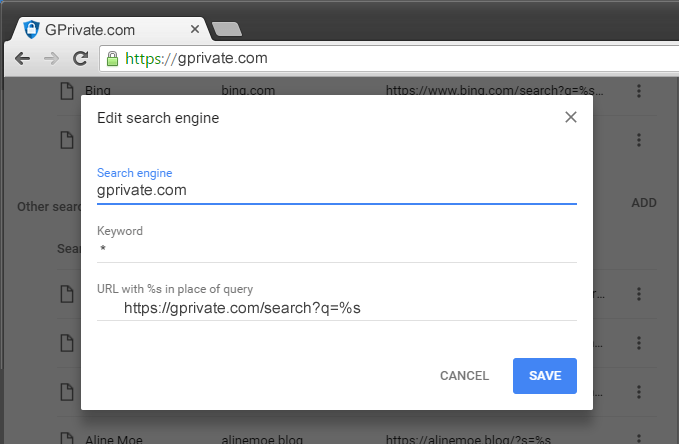
Task: Click the browser Back arrow
Action: 22,58
